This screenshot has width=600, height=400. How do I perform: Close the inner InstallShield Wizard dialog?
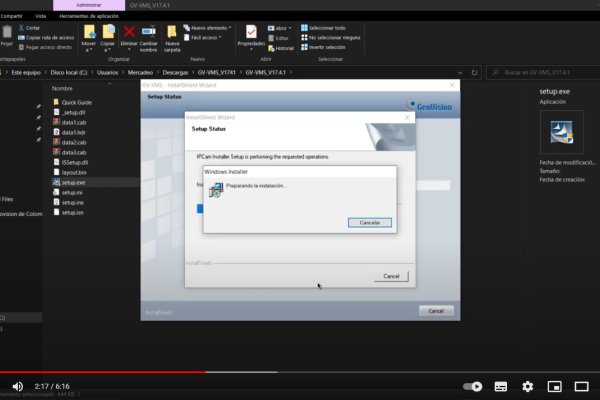click(x=408, y=118)
